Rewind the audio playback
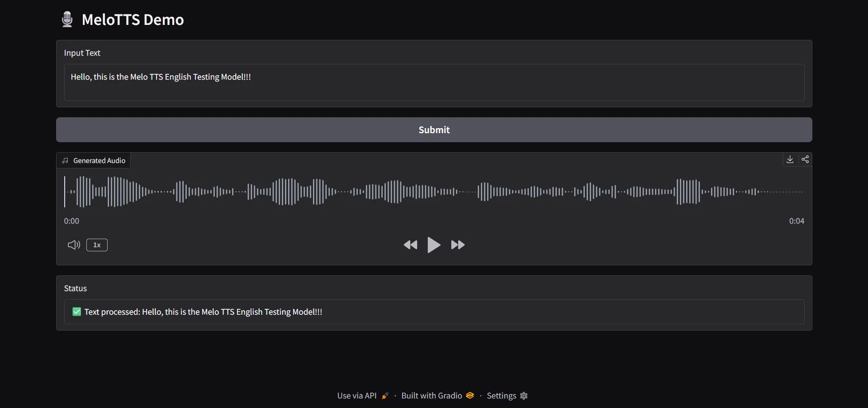 point(410,245)
